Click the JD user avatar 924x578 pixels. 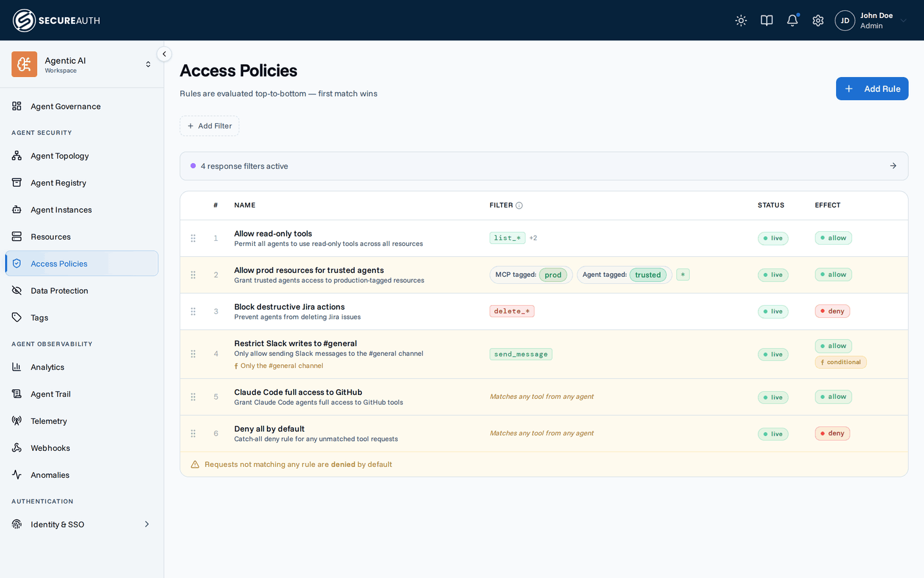[x=845, y=21]
